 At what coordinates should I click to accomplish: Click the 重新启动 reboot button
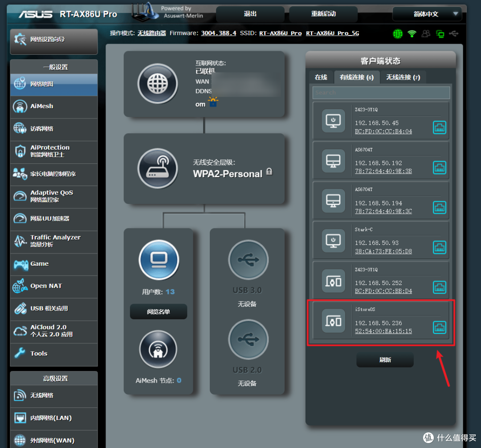(323, 14)
